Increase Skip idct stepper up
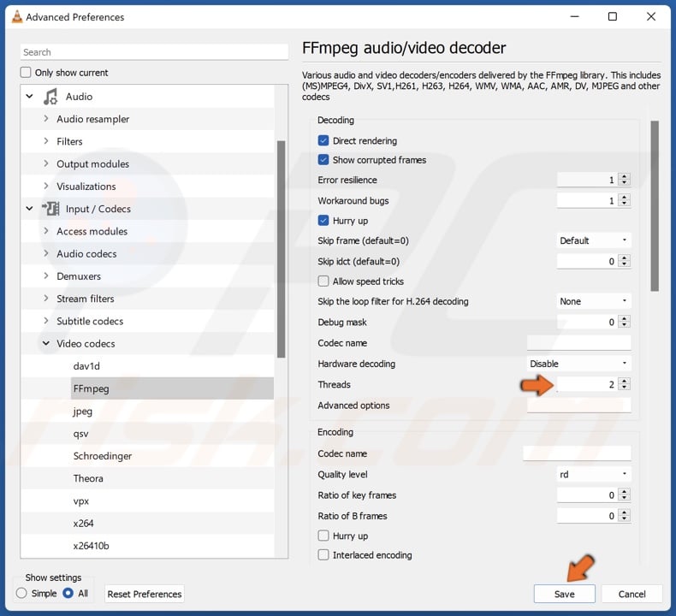This screenshot has height=616, width=676. pos(625,258)
